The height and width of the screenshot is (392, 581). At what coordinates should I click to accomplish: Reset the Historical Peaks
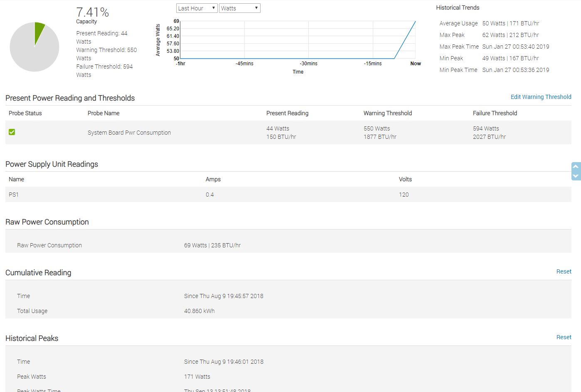pos(564,337)
